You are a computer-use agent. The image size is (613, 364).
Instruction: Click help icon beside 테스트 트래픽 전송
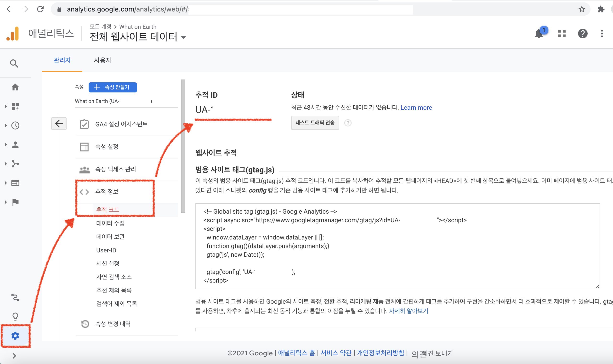pos(348,123)
